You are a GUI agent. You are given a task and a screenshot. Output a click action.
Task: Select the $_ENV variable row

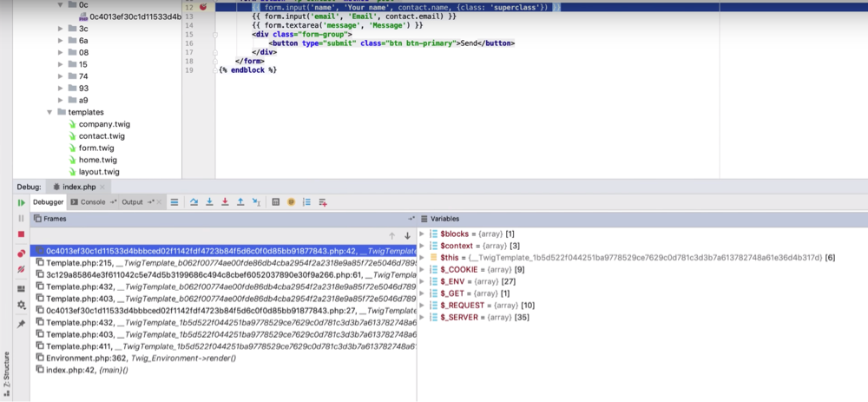pyautogui.click(x=642, y=281)
